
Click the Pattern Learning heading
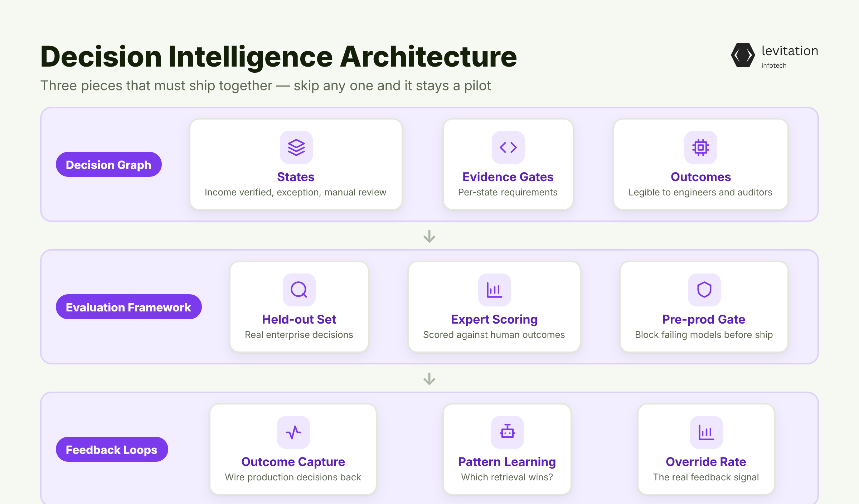pyautogui.click(x=507, y=462)
